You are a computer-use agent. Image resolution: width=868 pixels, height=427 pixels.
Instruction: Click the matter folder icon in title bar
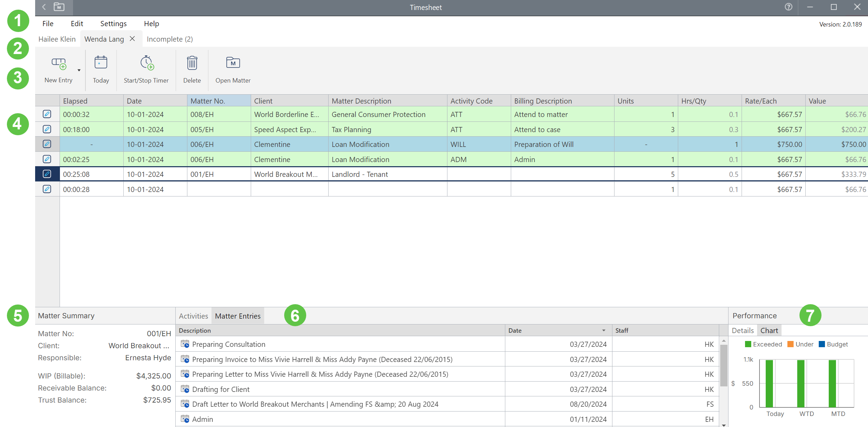coord(59,7)
